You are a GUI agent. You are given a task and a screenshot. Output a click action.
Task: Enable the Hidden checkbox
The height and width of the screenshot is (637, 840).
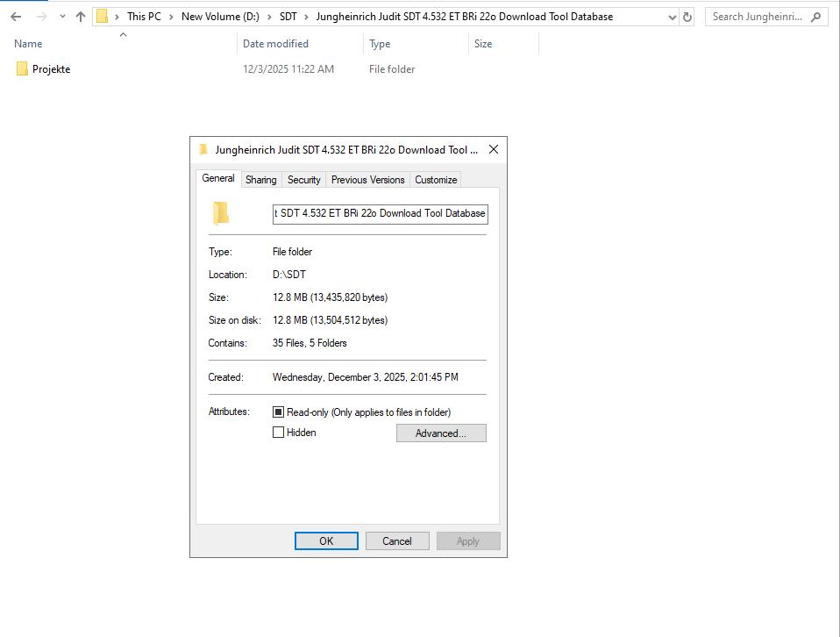pyautogui.click(x=278, y=433)
